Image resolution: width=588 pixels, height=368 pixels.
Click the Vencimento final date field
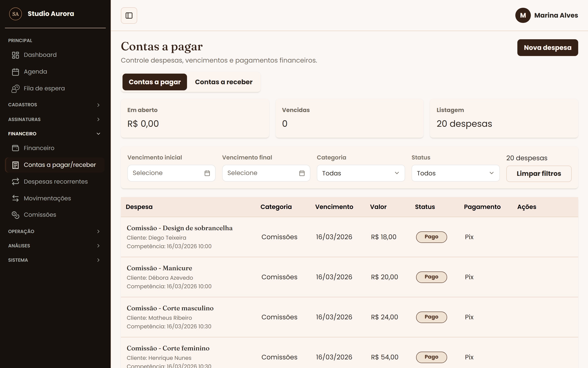(x=266, y=173)
